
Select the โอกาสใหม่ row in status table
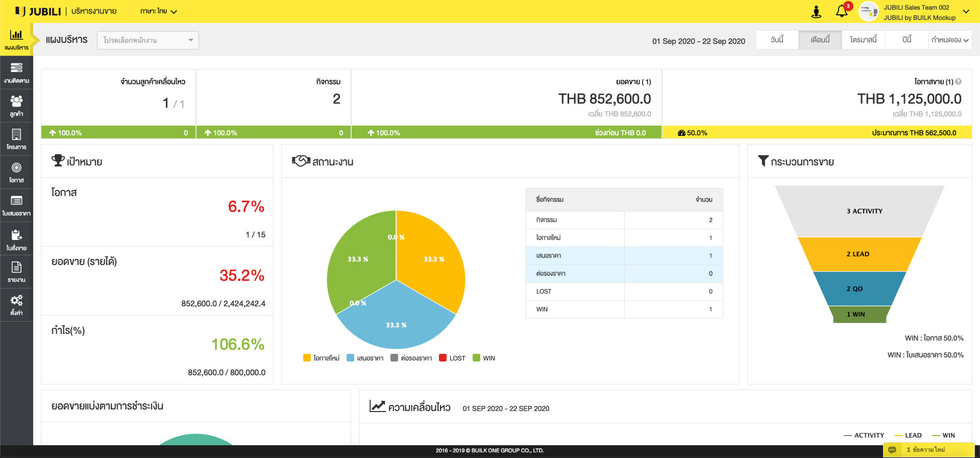[x=624, y=237]
